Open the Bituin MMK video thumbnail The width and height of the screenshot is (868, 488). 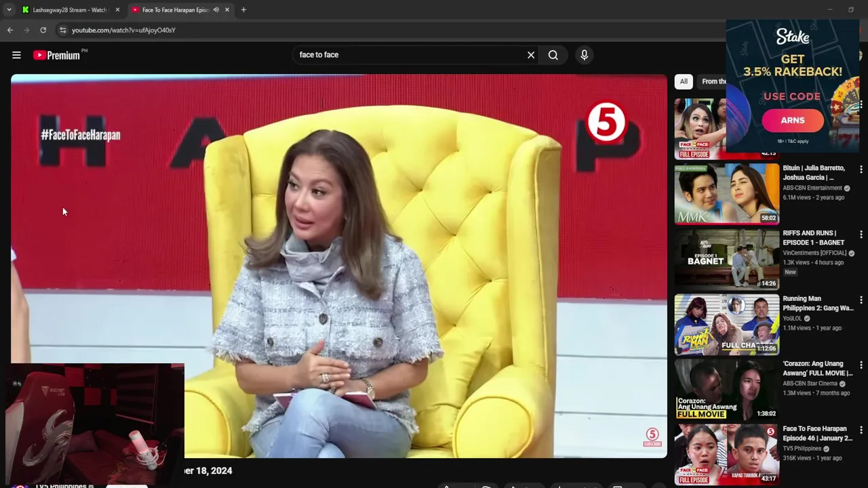click(727, 193)
